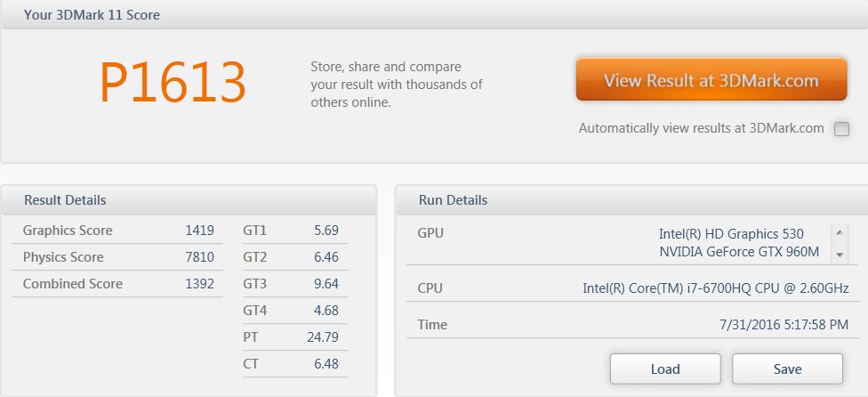Click the GPU list scroll up arrow
The height and width of the screenshot is (397, 868).
pos(840,232)
